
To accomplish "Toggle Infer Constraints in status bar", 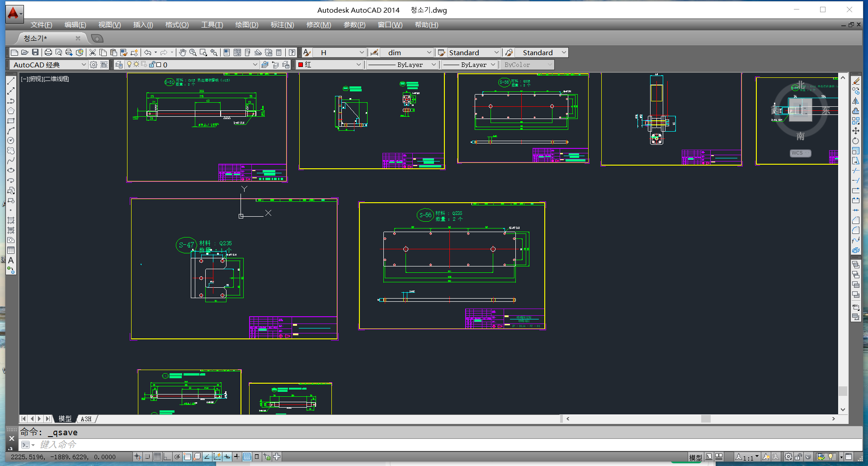I will pyautogui.click(x=137, y=457).
